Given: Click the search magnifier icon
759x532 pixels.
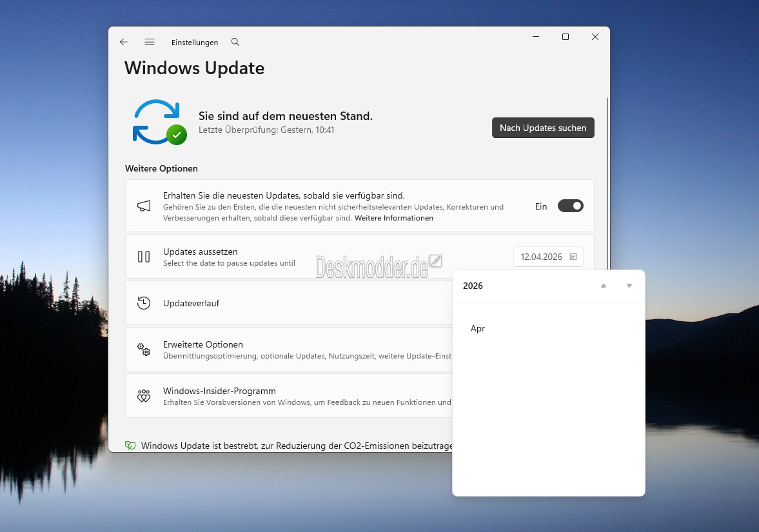Looking at the screenshot, I should pyautogui.click(x=235, y=42).
